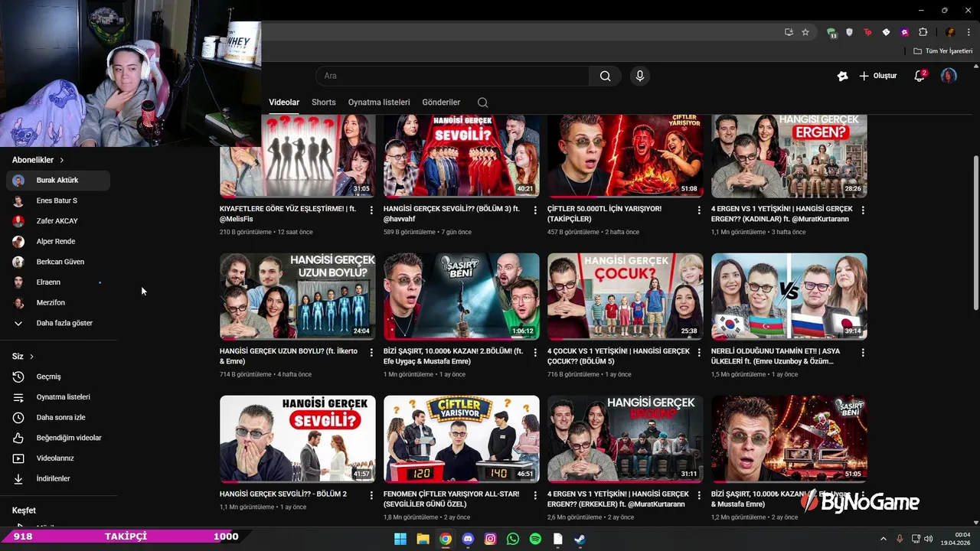Open Daha sonra izle clock icon
Image resolution: width=980 pixels, height=551 pixels.
pyautogui.click(x=18, y=418)
